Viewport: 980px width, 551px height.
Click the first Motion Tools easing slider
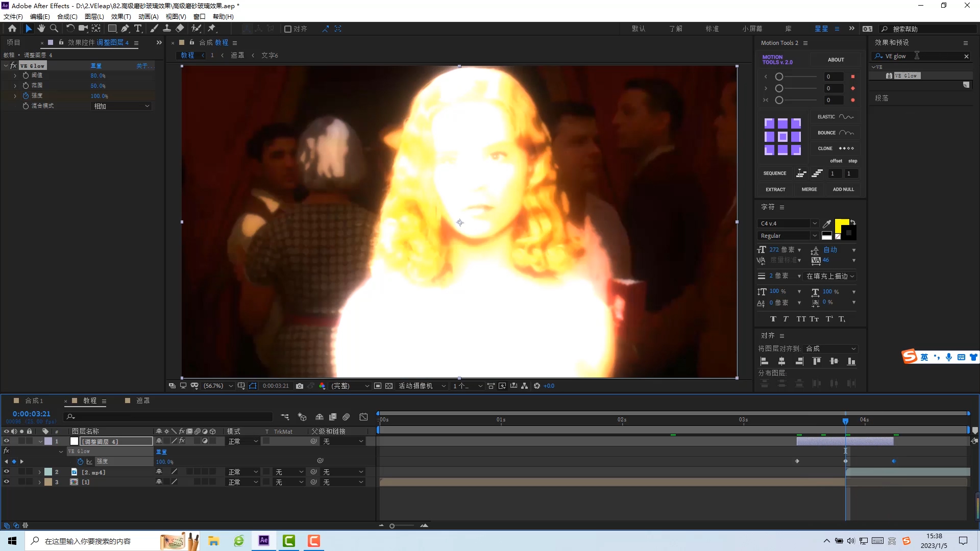(779, 77)
